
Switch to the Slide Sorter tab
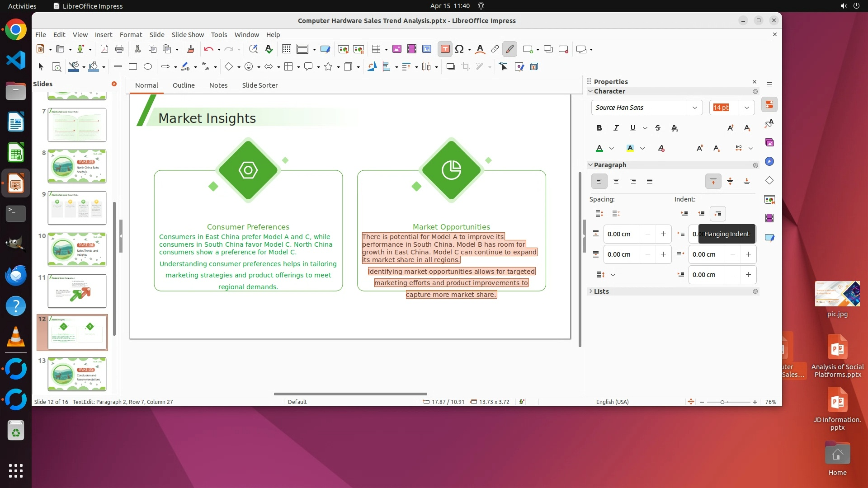point(259,85)
